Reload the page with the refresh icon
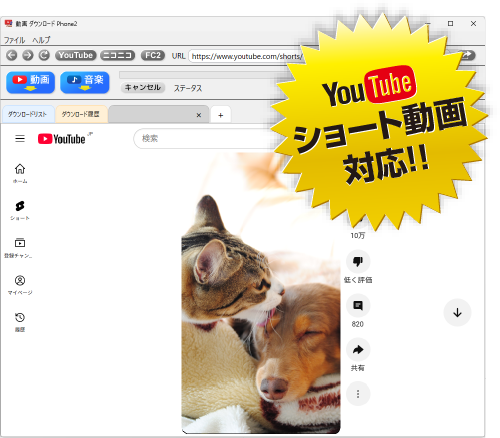500x438 pixels. point(44,55)
